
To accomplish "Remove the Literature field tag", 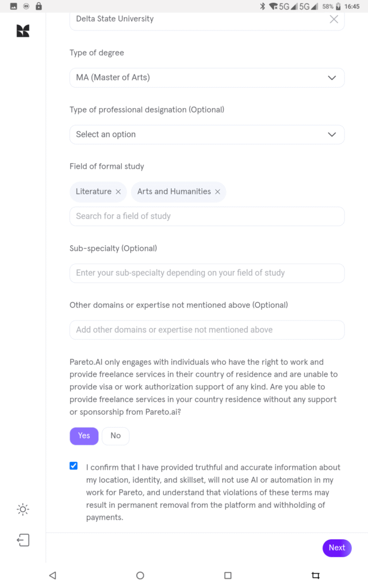I will tap(118, 192).
